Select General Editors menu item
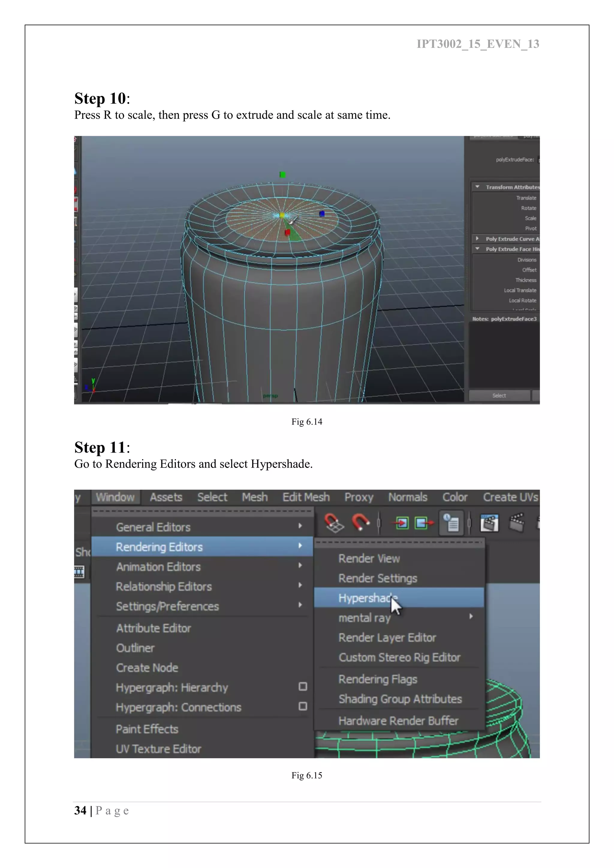Viewport: 614px width, 868px height. (x=202, y=527)
